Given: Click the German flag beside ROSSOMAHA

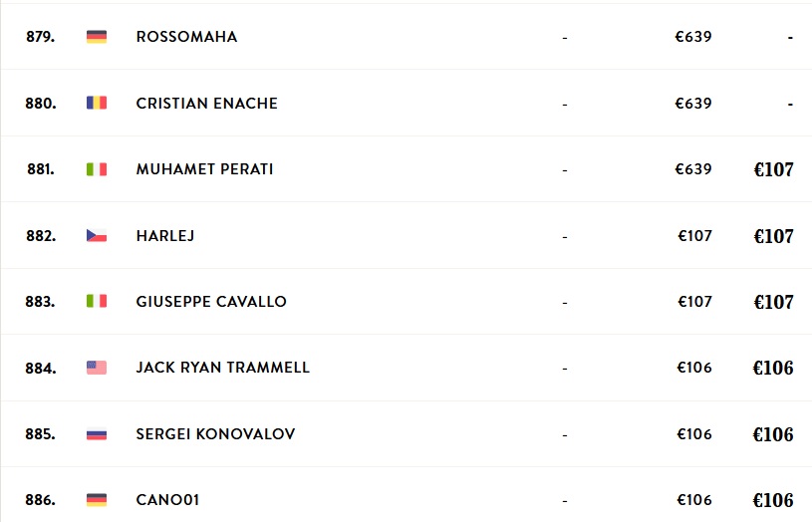Looking at the screenshot, I should (x=97, y=37).
